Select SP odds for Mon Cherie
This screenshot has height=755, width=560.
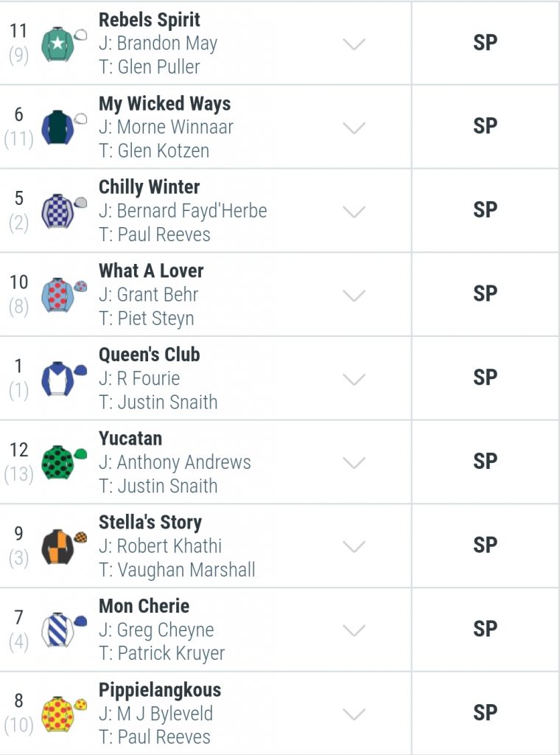click(486, 630)
